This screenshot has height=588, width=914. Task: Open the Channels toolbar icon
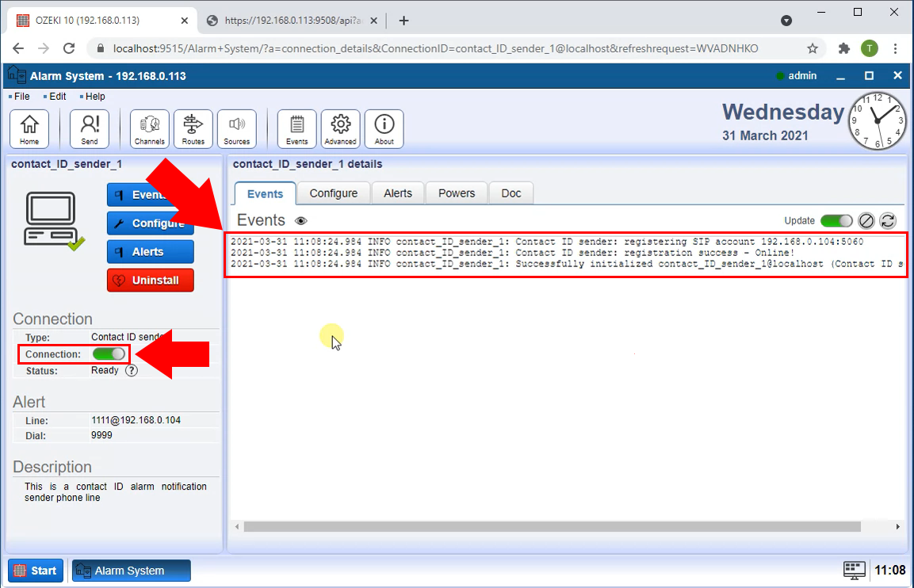149,129
